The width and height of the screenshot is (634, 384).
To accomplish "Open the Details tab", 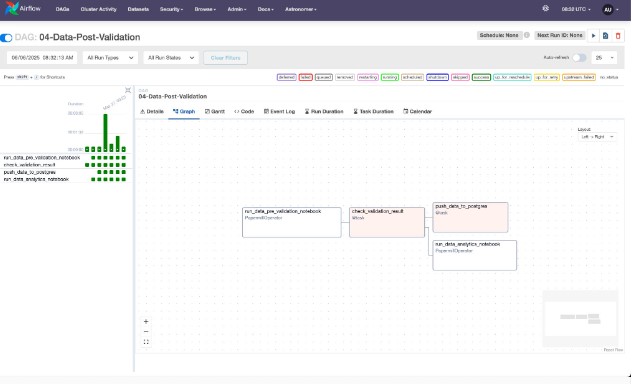I will [152, 112].
